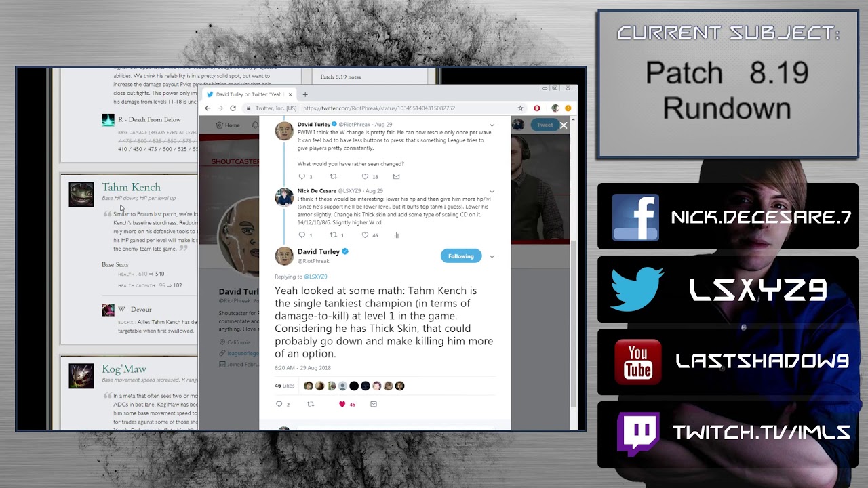
Task: Share main tweet via direct message envelope
Action: coord(373,404)
